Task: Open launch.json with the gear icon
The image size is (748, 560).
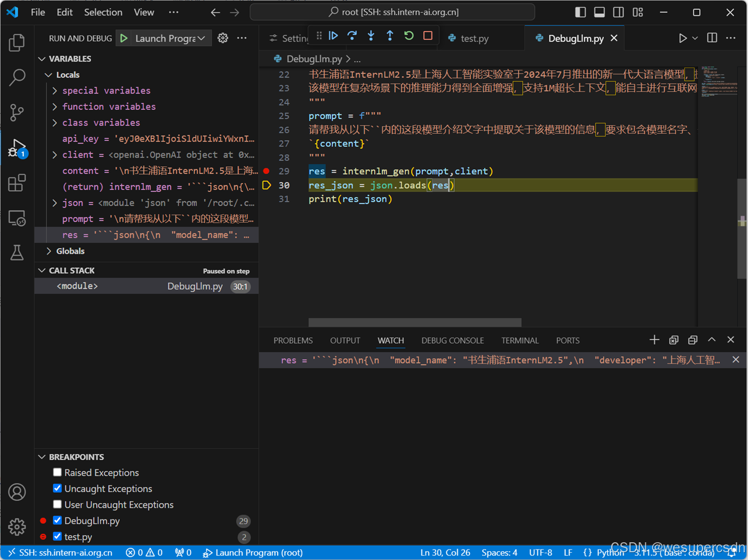Action: click(x=223, y=38)
